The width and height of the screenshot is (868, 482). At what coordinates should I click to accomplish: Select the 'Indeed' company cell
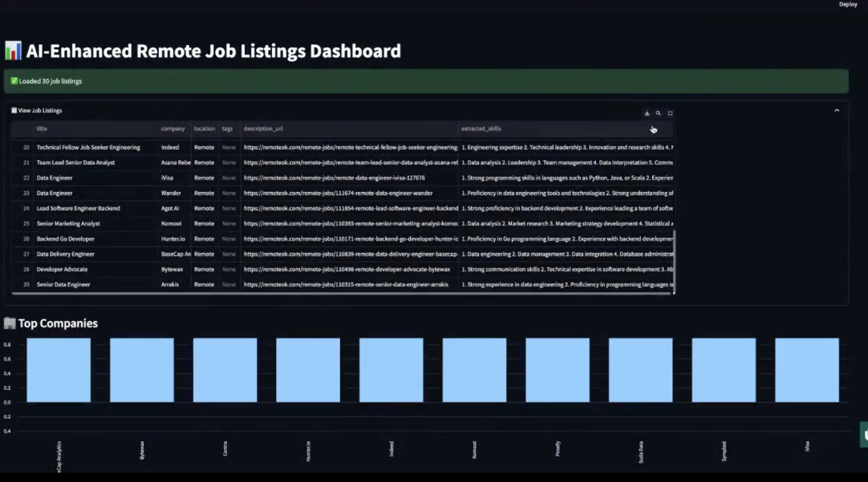(174, 147)
